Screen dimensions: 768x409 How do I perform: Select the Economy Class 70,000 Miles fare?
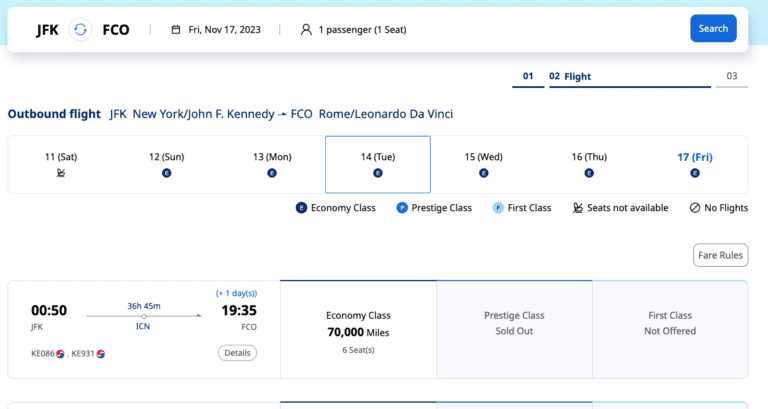click(x=358, y=330)
